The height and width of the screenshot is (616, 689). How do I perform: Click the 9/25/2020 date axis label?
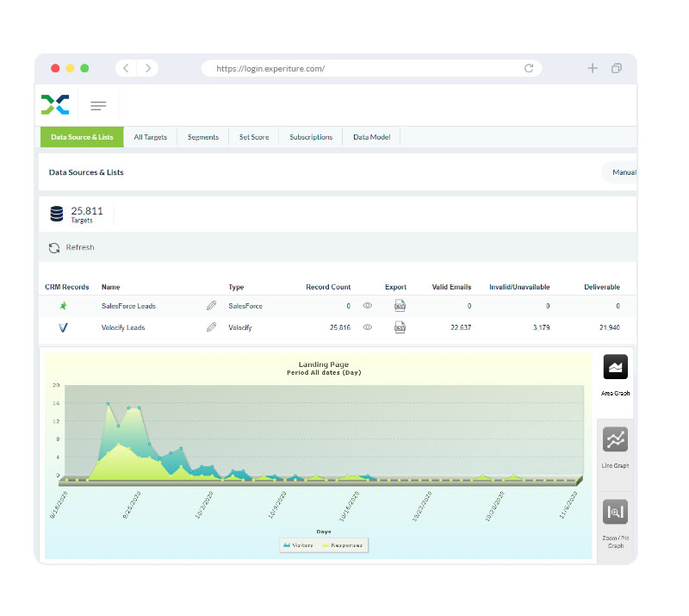point(132,505)
